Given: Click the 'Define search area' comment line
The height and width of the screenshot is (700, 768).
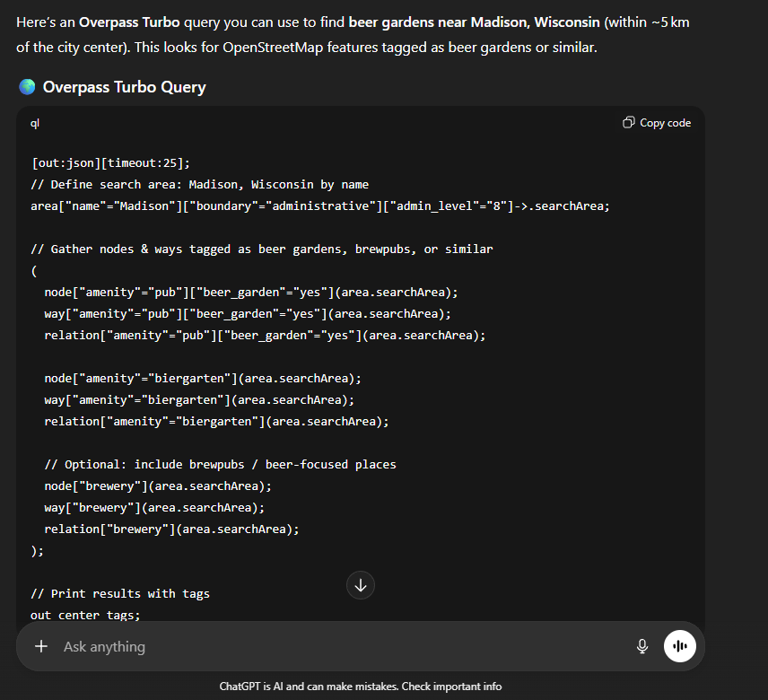Looking at the screenshot, I should tap(199, 184).
